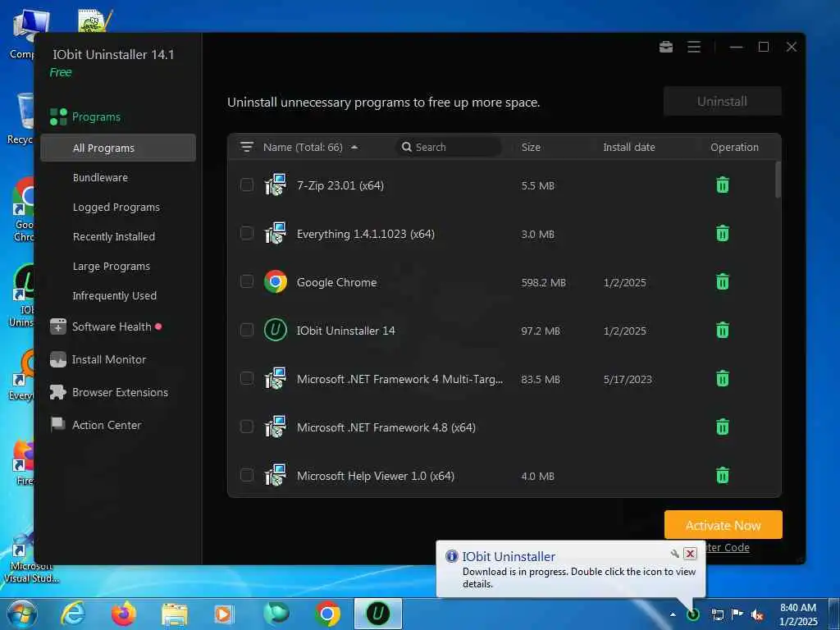840x630 pixels.
Task: Open Windows Media Player from taskbar
Action: [223, 614]
